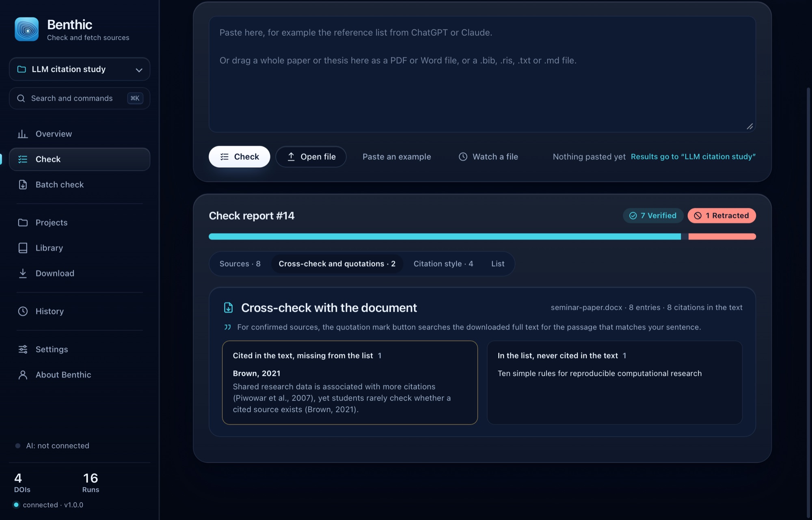Open Overview in the sidebar
The image size is (812, 520).
click(80, 134)
